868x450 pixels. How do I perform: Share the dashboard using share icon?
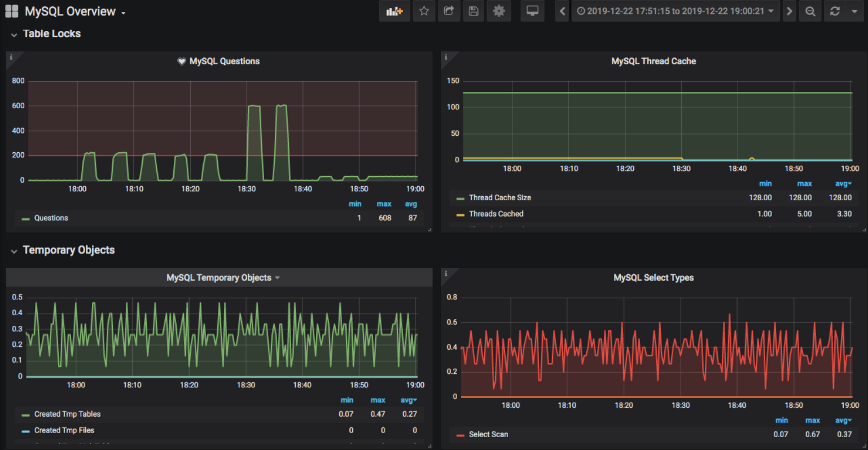click(449, 11)
